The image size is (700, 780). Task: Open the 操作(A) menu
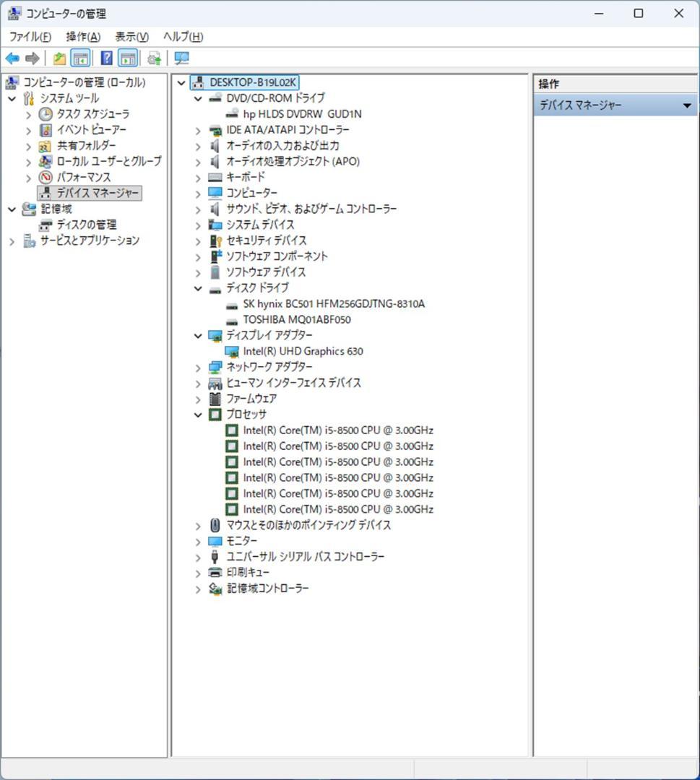(82, 36)
